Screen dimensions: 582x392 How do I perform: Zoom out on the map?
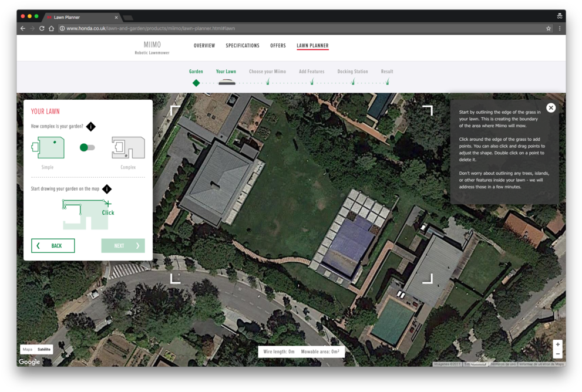pyautogui.click(x=557, y=354)
